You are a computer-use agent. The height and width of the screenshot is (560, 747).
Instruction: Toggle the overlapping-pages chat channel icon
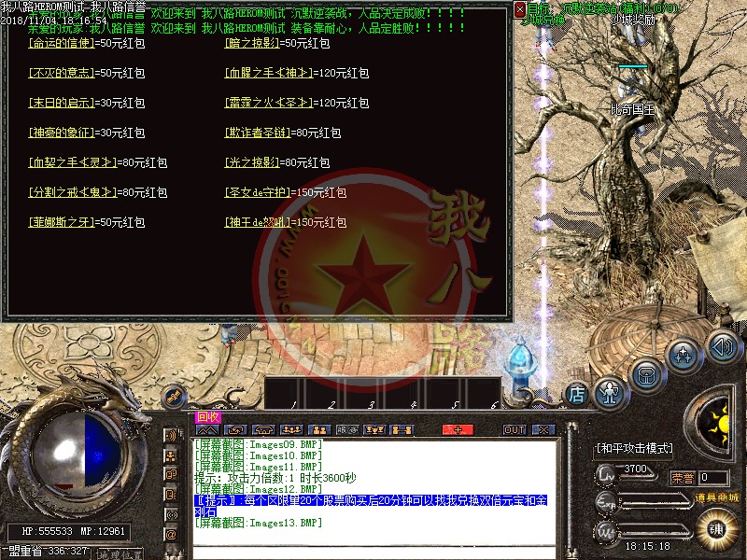(171, 475)
